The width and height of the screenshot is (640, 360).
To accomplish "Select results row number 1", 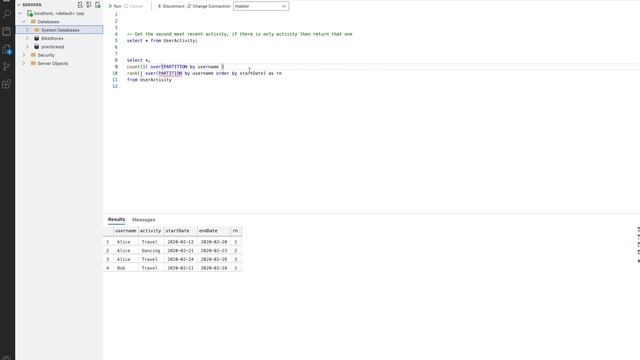I will (x=108, y=242).
